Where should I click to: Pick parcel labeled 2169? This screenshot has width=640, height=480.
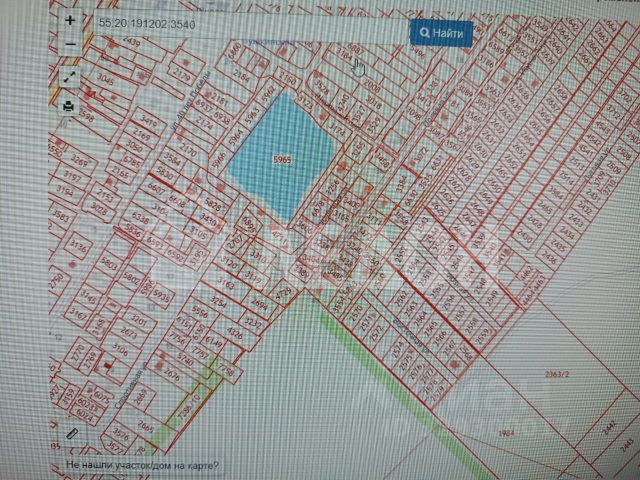(142, 134)
